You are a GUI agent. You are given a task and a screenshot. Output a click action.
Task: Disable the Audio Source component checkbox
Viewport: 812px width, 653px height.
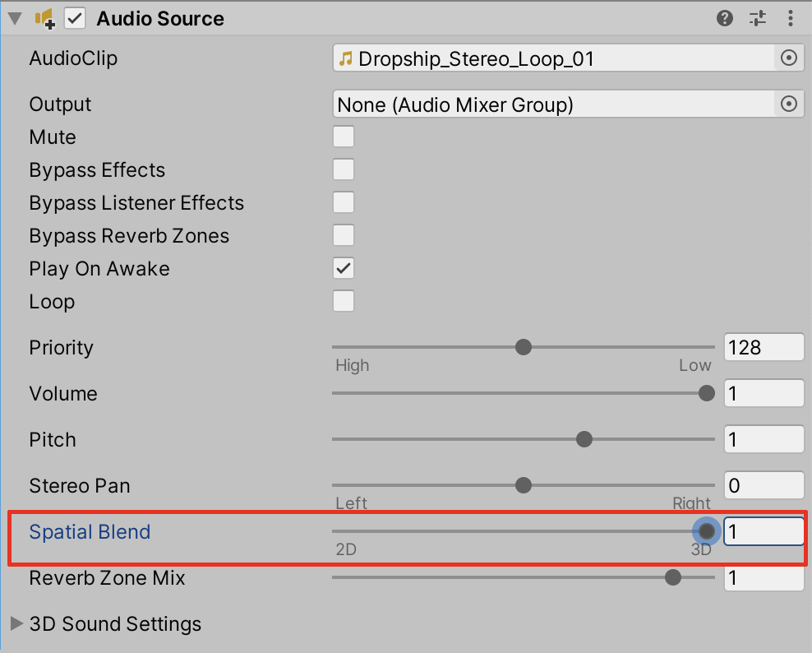pos(75,18)
